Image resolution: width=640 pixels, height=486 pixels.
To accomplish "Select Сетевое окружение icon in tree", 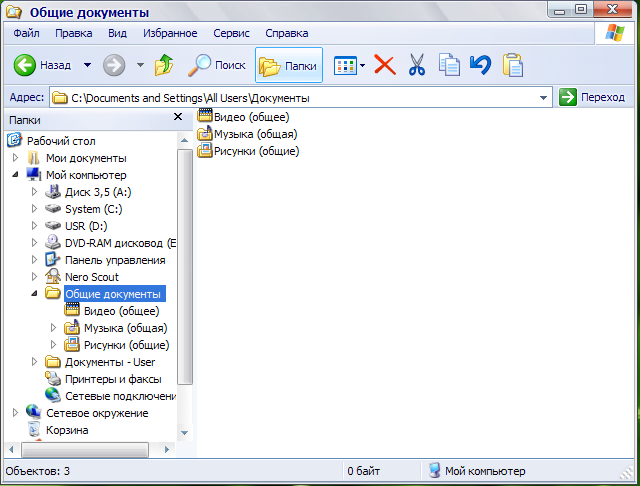I will coord(34,412).
